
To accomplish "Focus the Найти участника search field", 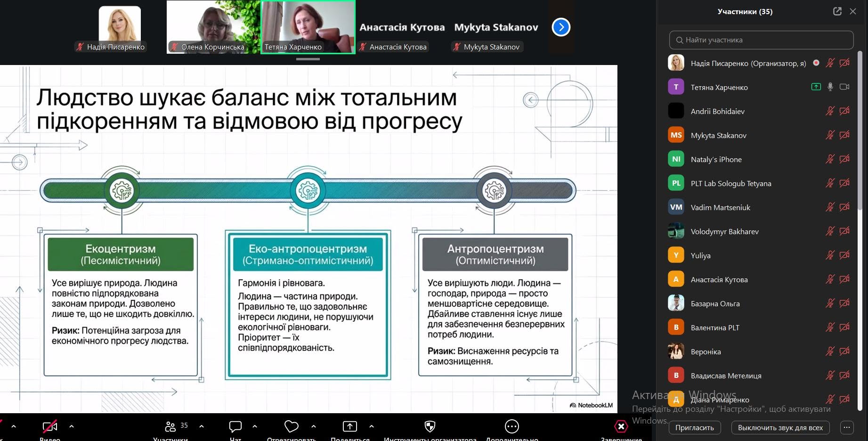I will (x=761, y=40).
